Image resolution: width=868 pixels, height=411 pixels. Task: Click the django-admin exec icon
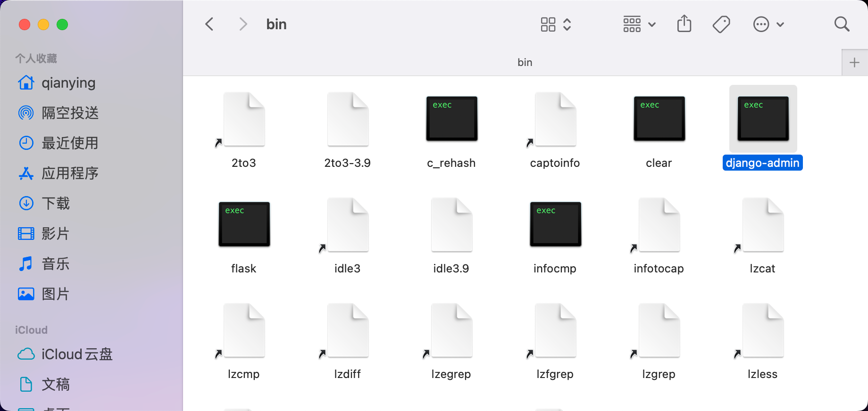pyautogui.click(x=763, y=119)
